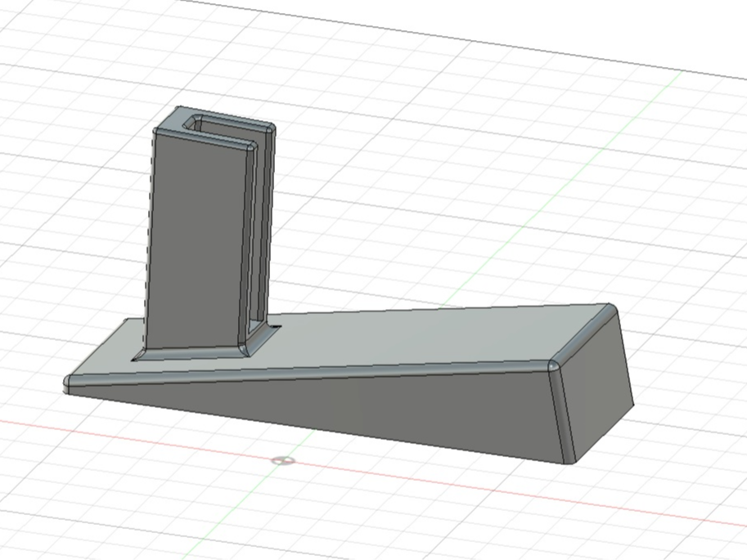Screen dimensions: 747x560
Task: Select the right end face of the wedge
Action: pyautogui.click(x=596, y=386)
